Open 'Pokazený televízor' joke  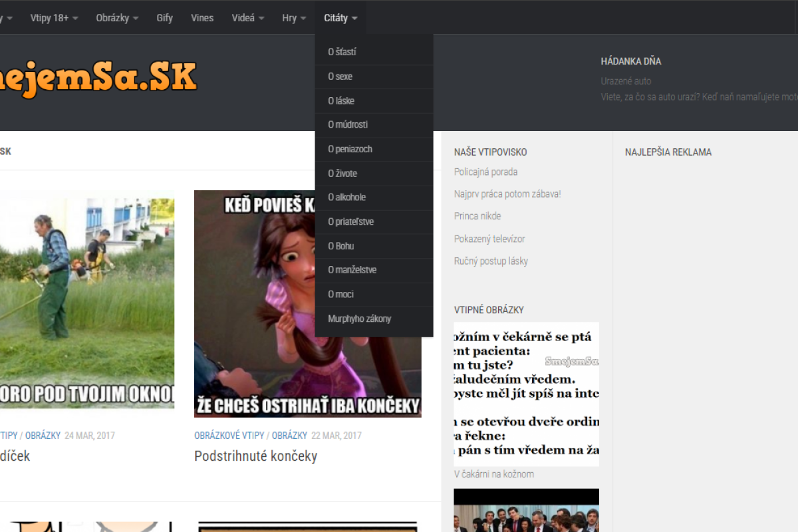pyautogui.click(x=489, y=239)
